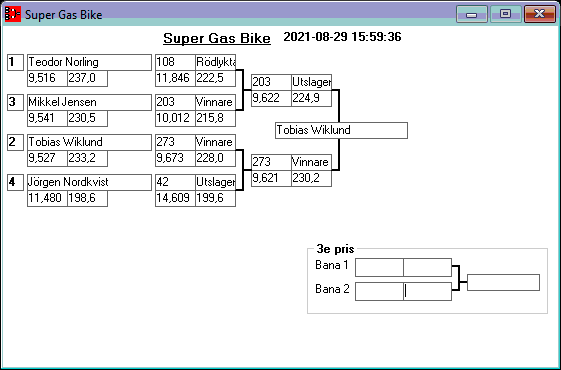561x370 pixels.
Task: Select the Mikkel Jensen name field
Action: [89, 102]
